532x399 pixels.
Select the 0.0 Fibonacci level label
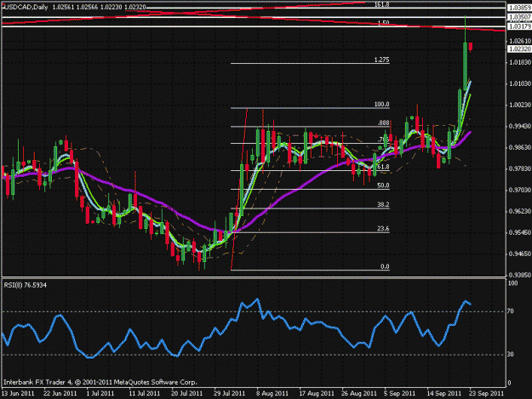click(385, 266)
